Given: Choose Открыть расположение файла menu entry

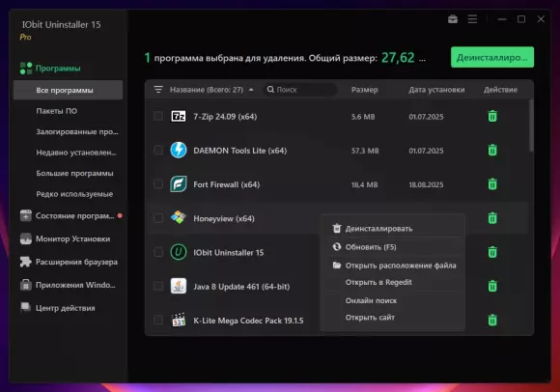Looking at the screenshot, I should pos(393,266).
